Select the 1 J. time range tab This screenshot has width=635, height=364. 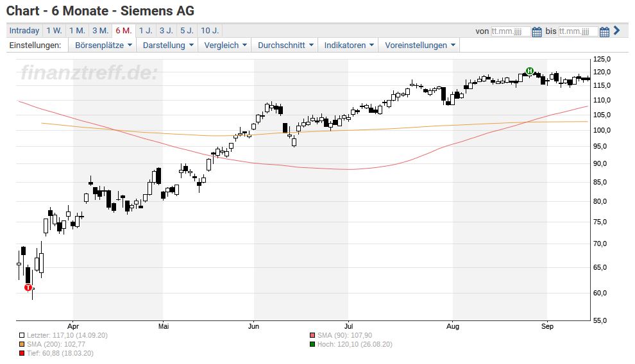click(146, 31)
